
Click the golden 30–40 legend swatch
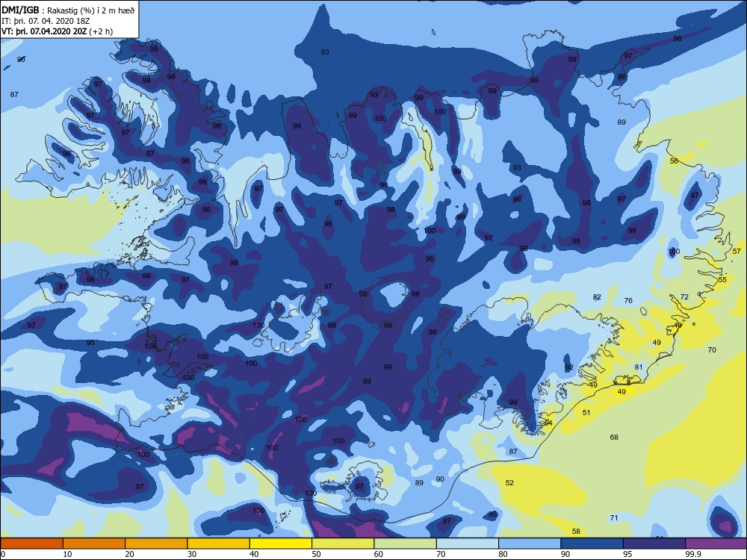(219, 544)
